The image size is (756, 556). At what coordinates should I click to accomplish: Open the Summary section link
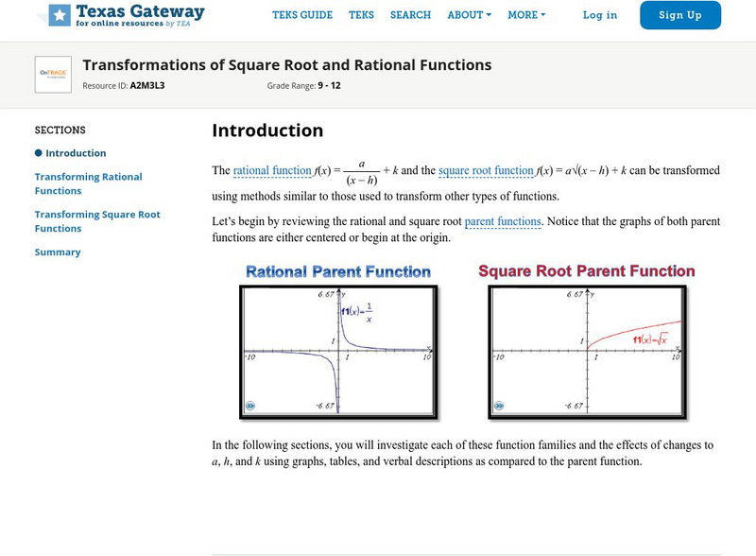pyautogui.click(x=59, y=252)
